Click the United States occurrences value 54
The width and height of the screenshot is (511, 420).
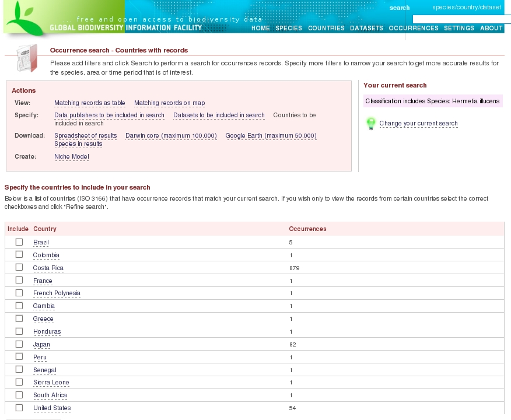292,408
